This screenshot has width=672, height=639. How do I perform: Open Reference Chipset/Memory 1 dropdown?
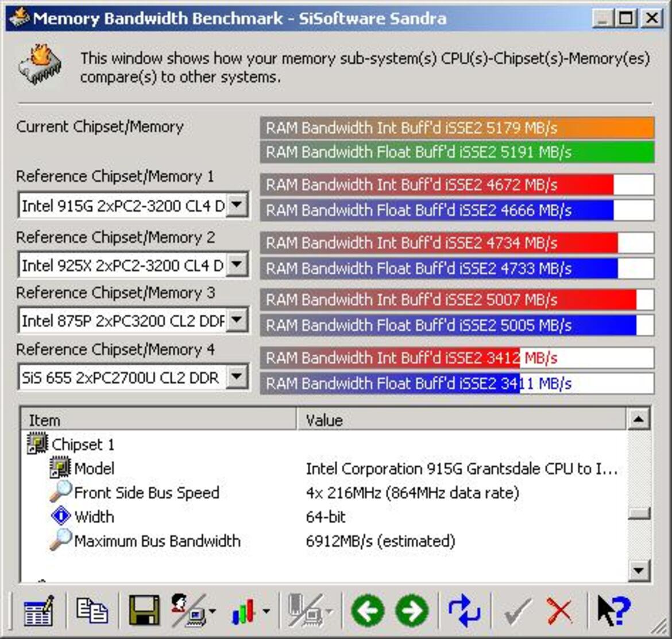(x=237, y=206)
